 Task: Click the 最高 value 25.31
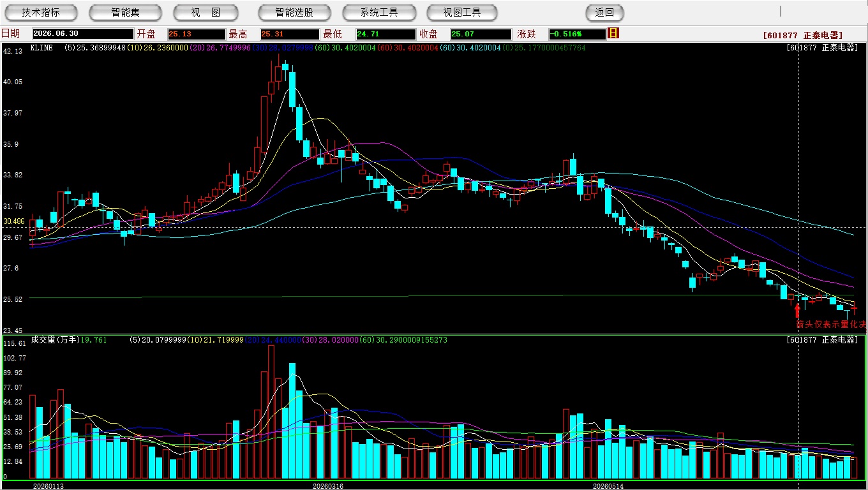(290, 34)
